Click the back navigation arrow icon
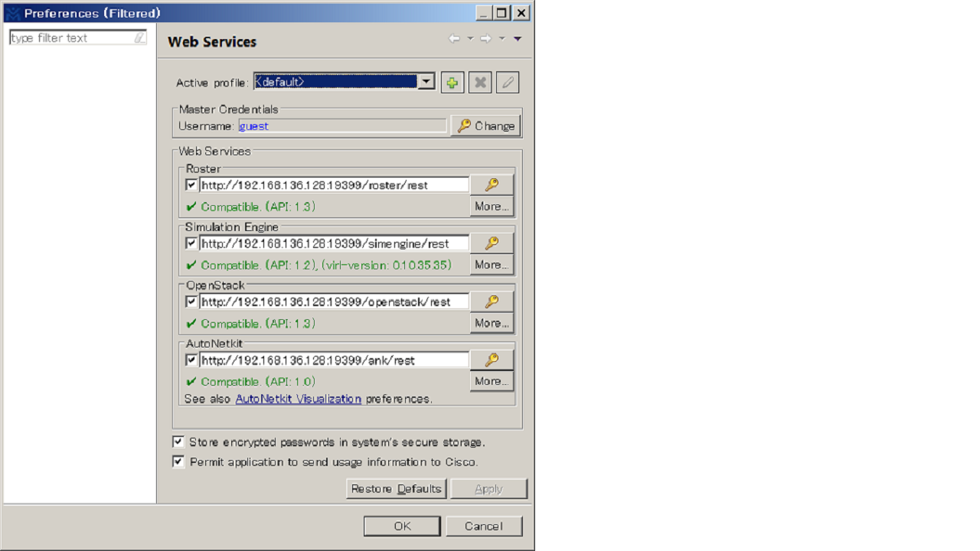Image resolution: width=980 pixels, height=551 pixels. (x=455, y=38)
